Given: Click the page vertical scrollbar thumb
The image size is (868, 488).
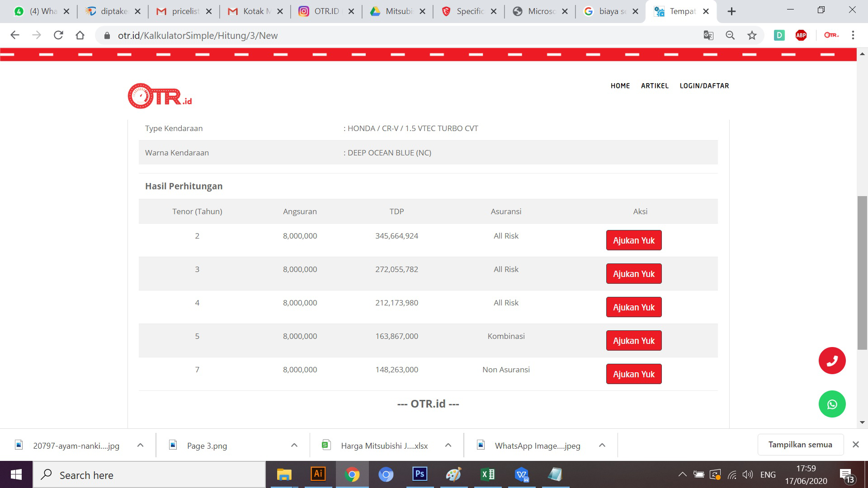Looking at the screenshot, I should [862, 273].
